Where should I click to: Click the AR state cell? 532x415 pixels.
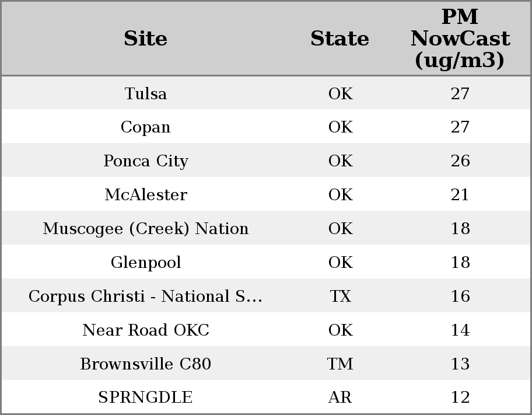point(340,397)
